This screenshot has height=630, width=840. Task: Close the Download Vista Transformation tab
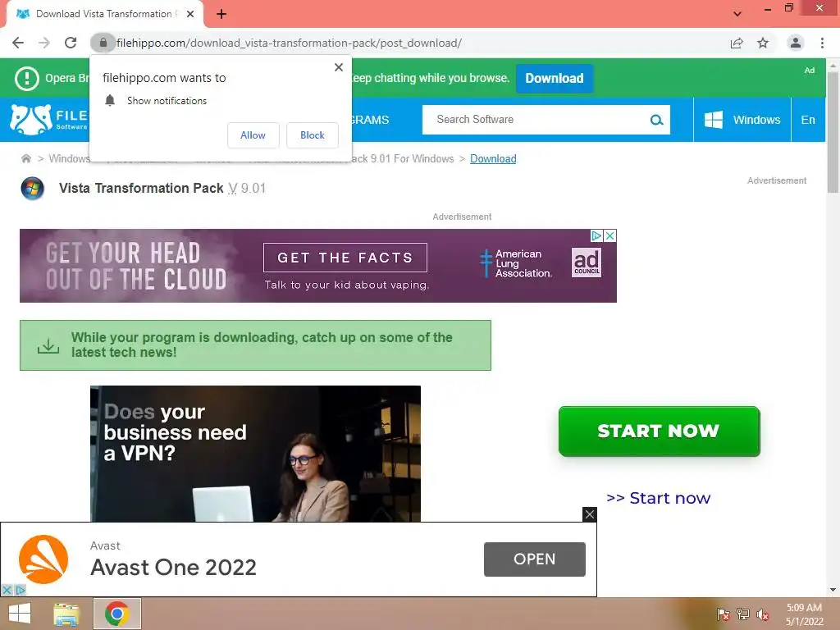click(190, 14)
